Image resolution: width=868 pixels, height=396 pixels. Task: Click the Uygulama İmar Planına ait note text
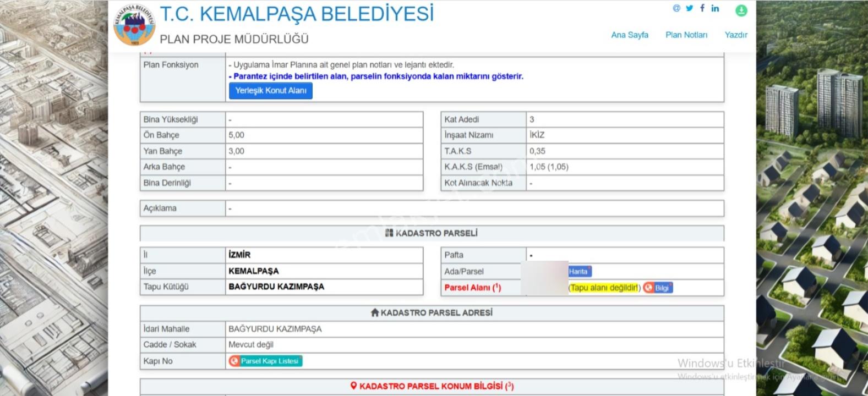(341, 64)
